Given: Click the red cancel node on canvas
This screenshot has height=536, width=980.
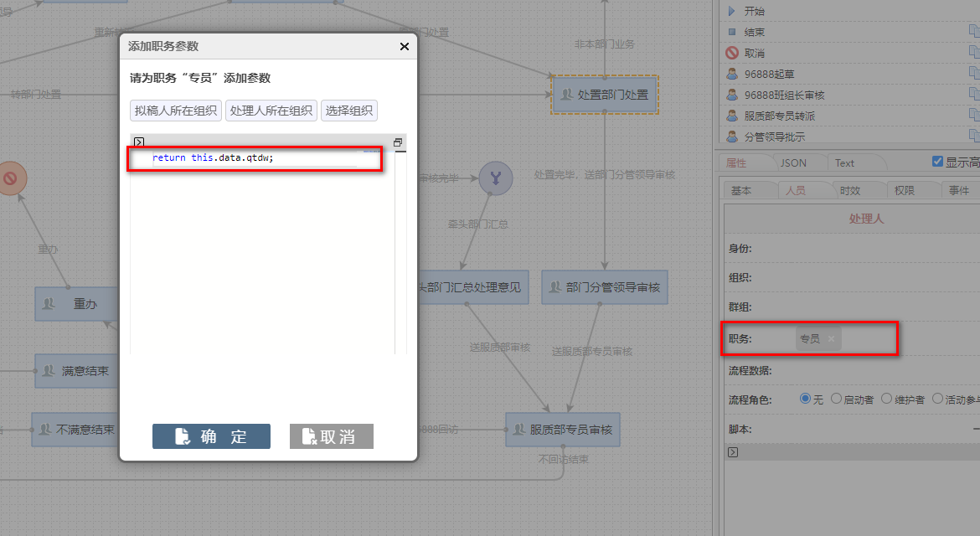Looking at the screenshot, I should coord(10,178).
